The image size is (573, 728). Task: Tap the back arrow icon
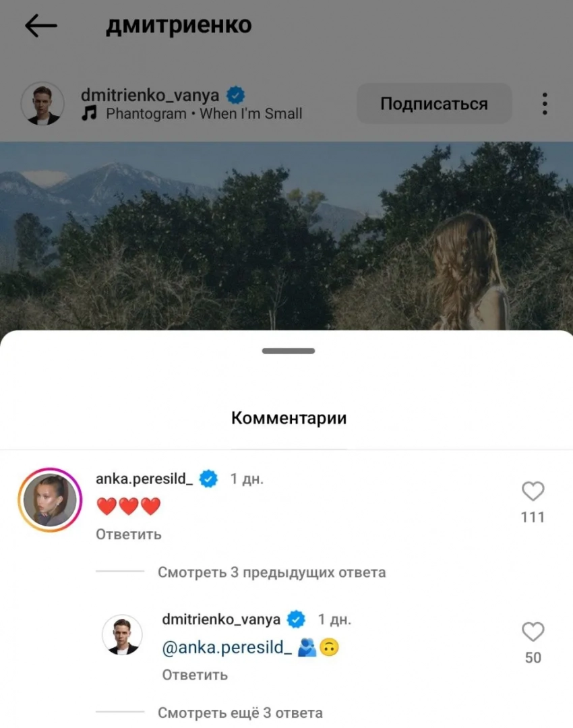41,25
